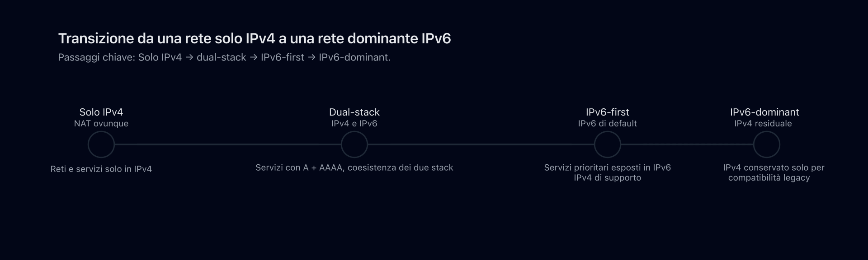The width and height of the screenshot is (868, 260).
Task: Select the "IPv4 residuale" sublabel
Action: (763, 124)
